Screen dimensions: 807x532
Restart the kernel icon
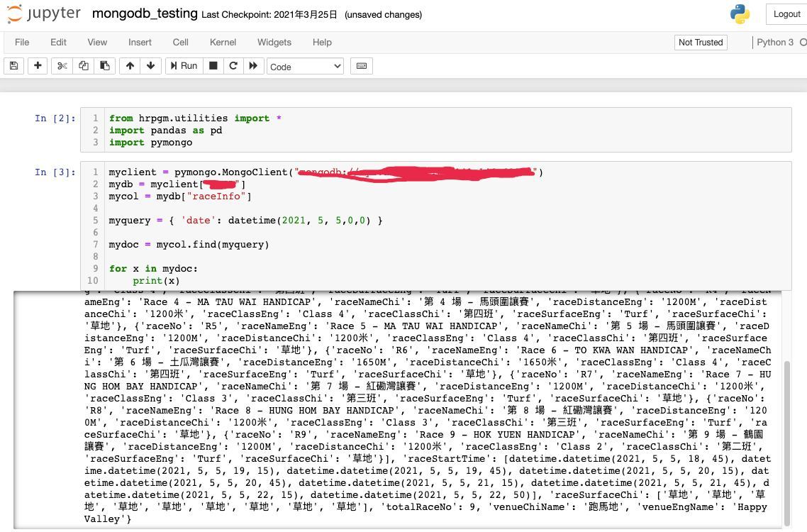(233, 66)
